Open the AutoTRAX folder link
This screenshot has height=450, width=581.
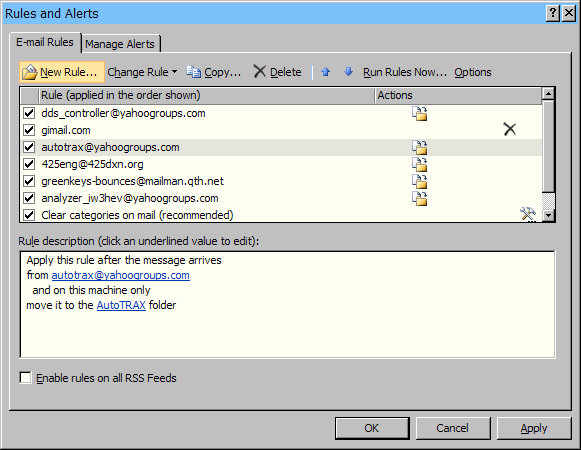[121, 305]
